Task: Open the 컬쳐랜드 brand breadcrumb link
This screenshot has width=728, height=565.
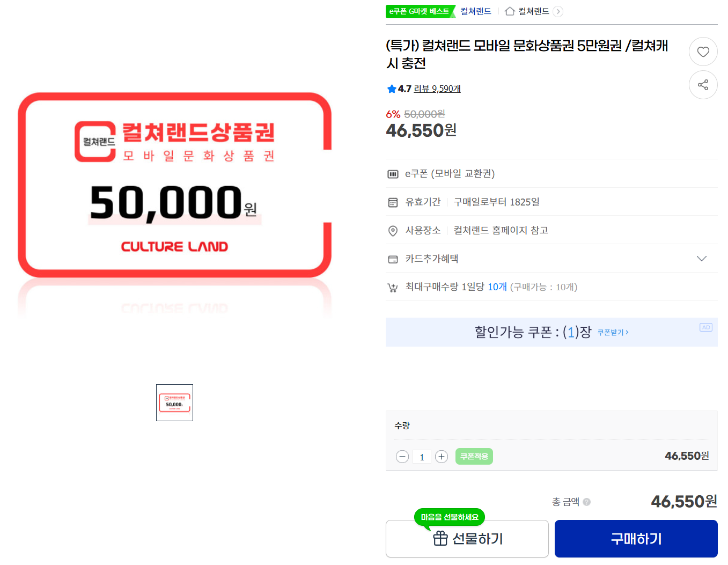Action: 475,11
